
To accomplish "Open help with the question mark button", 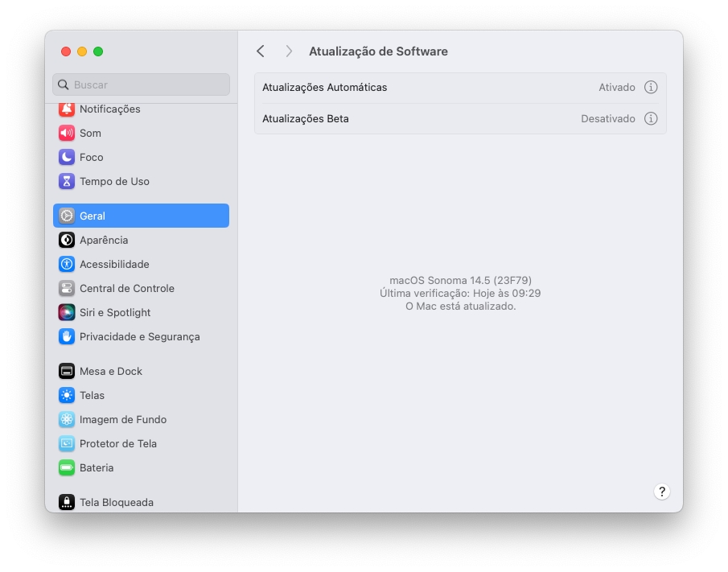I will click(661, 492).
